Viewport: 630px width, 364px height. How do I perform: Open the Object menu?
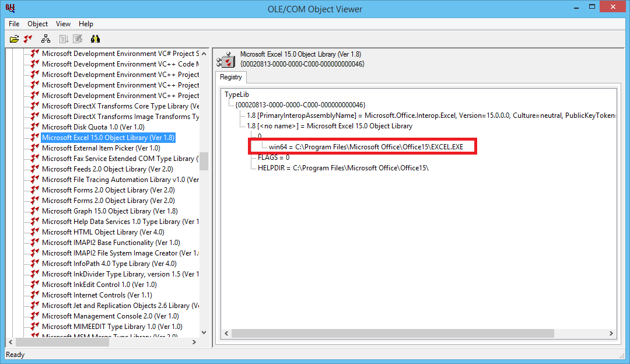pyautogui.click(x=37, y=24)
